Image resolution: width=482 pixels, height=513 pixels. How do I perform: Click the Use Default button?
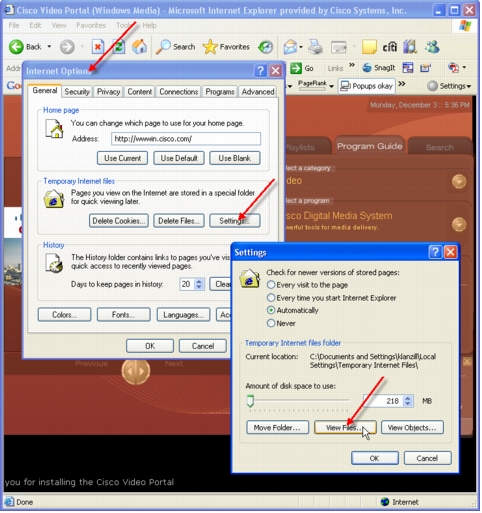point(179,158)
